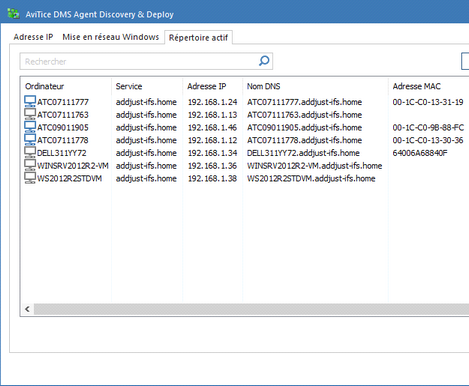Select row name ATC07111777
Image resolution: width=469 pixels, height=386 pixels.
coord(63,102)
